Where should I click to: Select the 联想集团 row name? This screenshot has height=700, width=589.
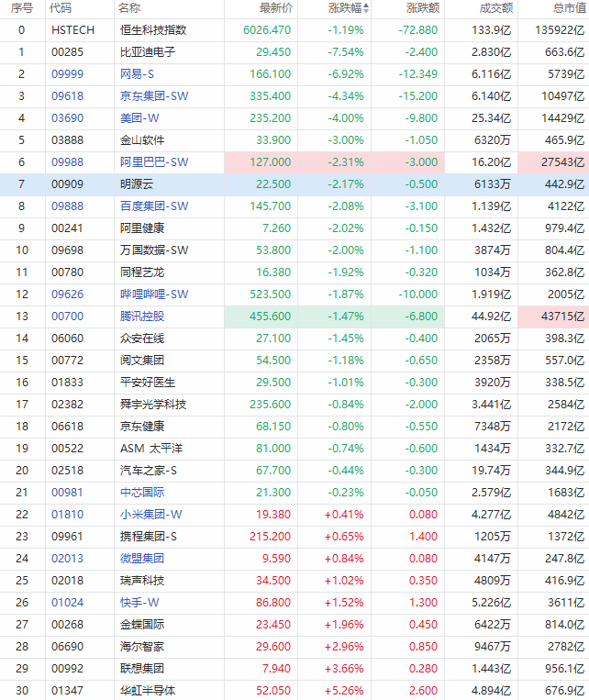(142, 669)
